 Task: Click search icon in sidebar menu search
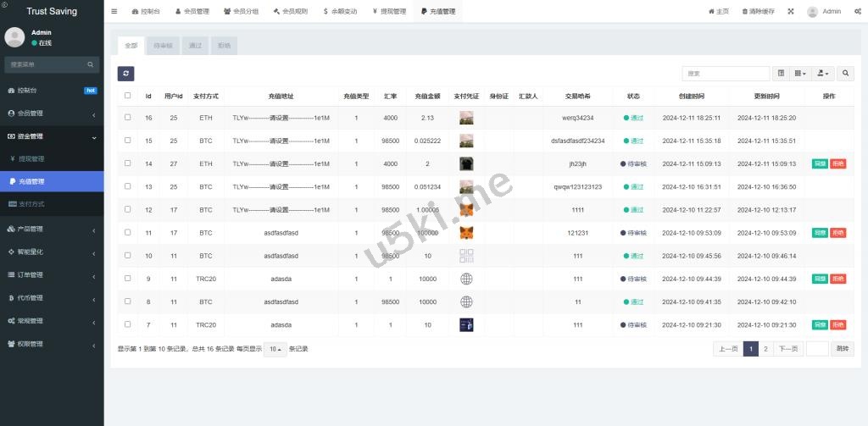90,64
